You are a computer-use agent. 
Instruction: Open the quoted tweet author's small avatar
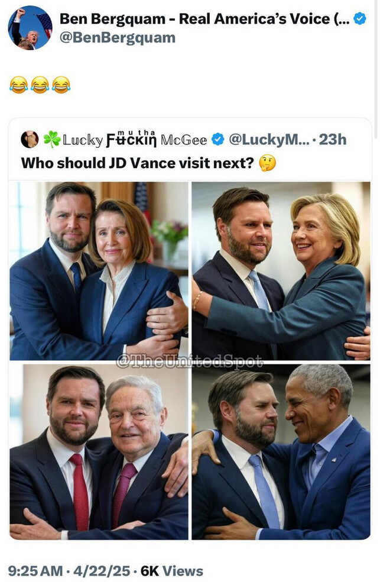tap(30, 139)
